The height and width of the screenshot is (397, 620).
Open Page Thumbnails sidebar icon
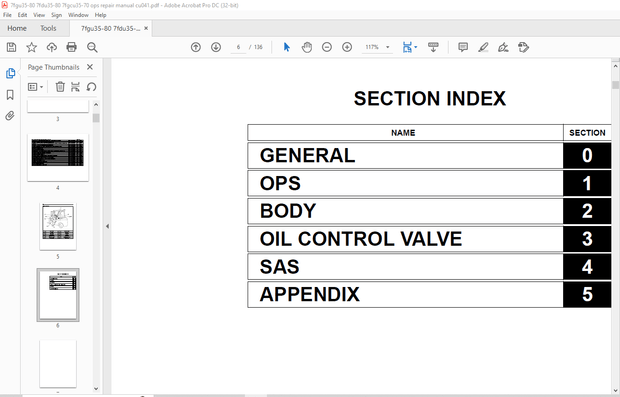coord(10,74)
